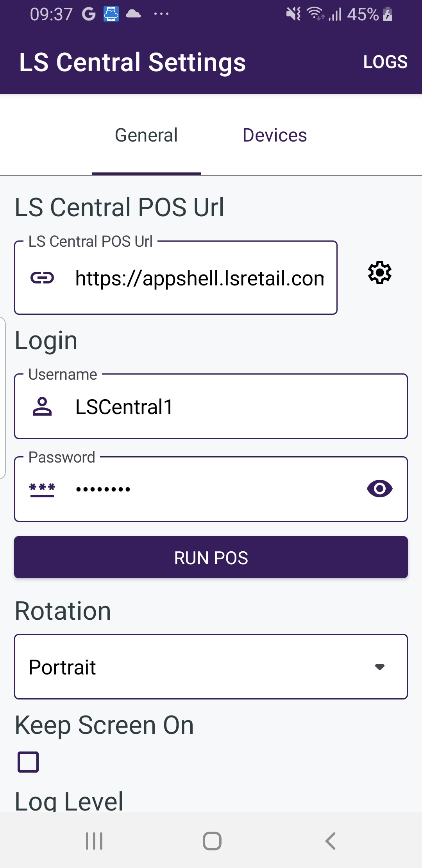Edit the Username field LSCentral1
Viewport: 422px width, 868px height.
pos(234,407)
